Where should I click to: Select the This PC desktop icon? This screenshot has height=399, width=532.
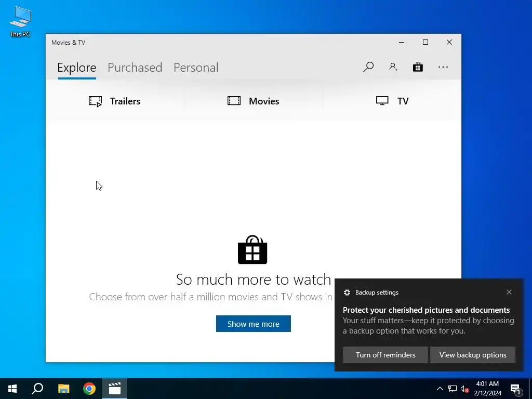20,22
